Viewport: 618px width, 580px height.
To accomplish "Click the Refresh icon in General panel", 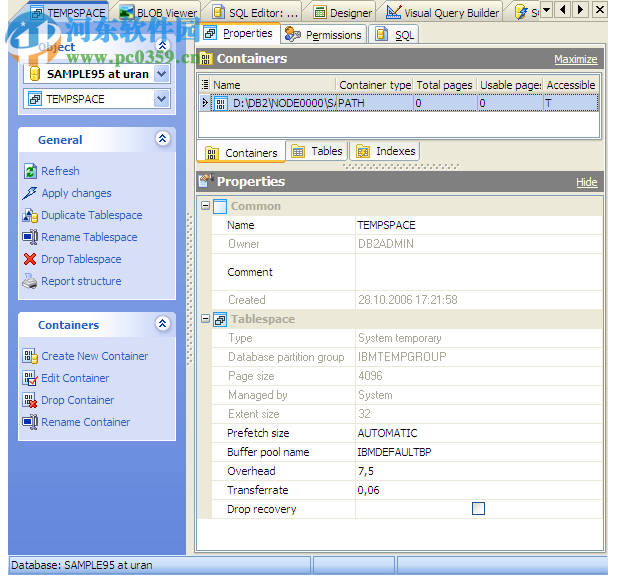I will click(x=30, y=171).
